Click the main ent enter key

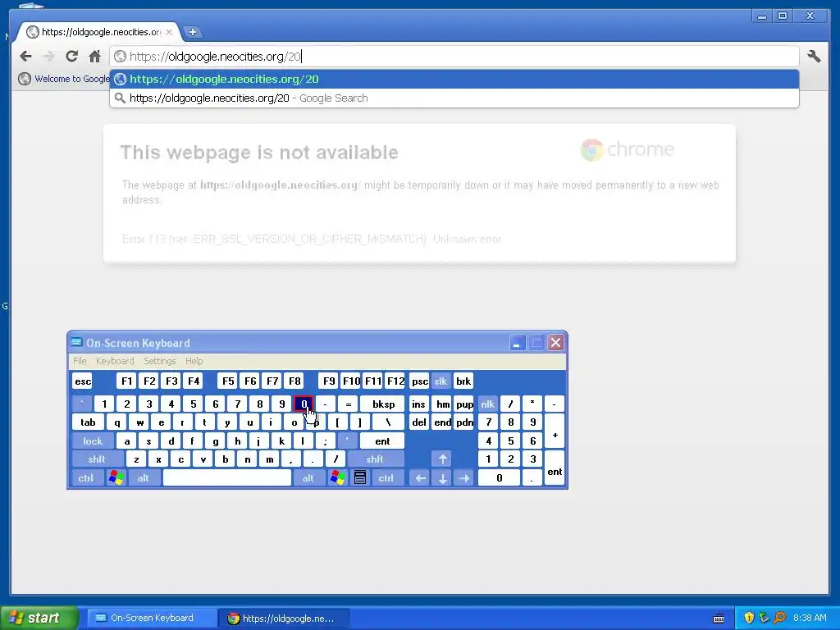[x=382, y=441]
